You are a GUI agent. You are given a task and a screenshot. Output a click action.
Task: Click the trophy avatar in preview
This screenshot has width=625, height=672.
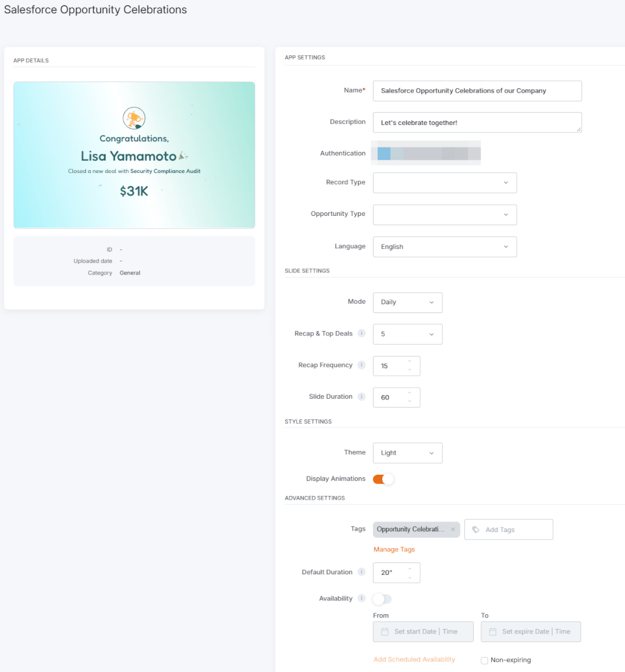click(134, 118)
